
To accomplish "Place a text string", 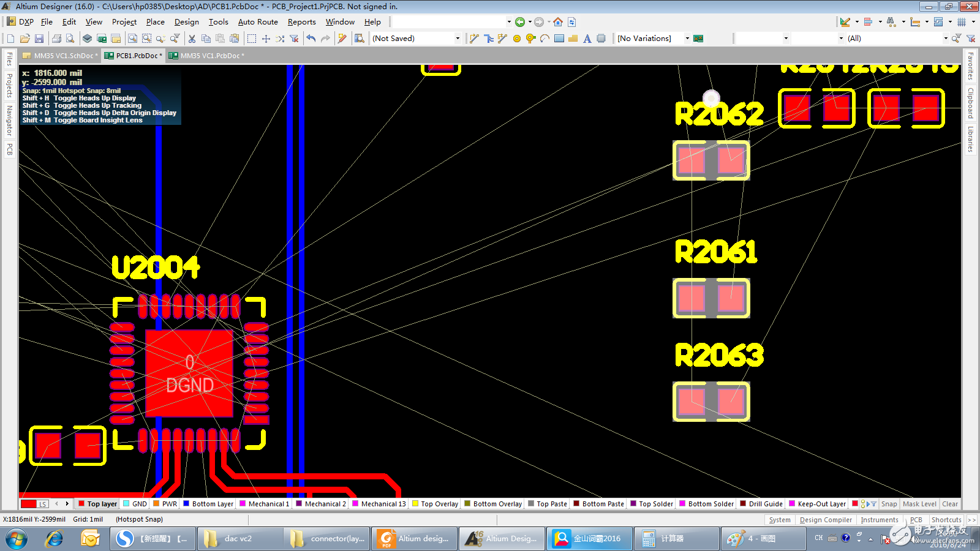I will [x=587, y=39].
